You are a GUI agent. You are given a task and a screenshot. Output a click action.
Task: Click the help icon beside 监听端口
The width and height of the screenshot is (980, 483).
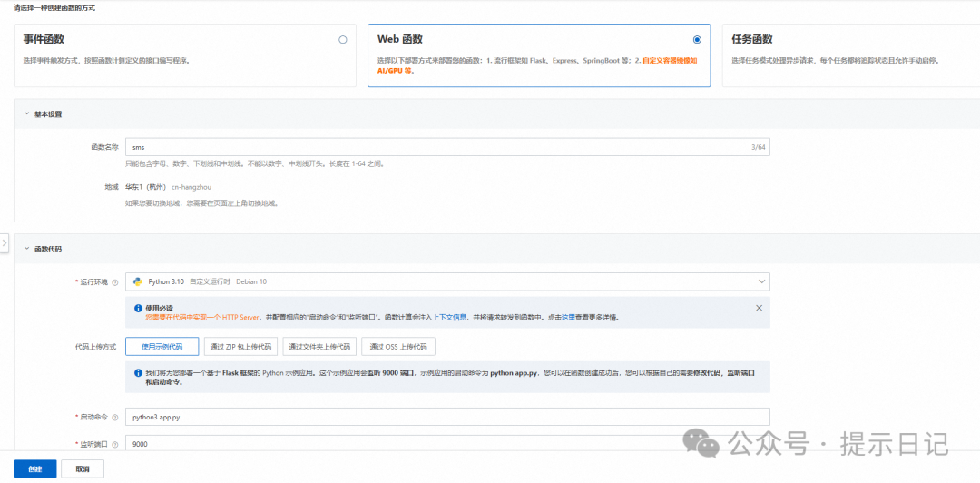tap(115, 444)
